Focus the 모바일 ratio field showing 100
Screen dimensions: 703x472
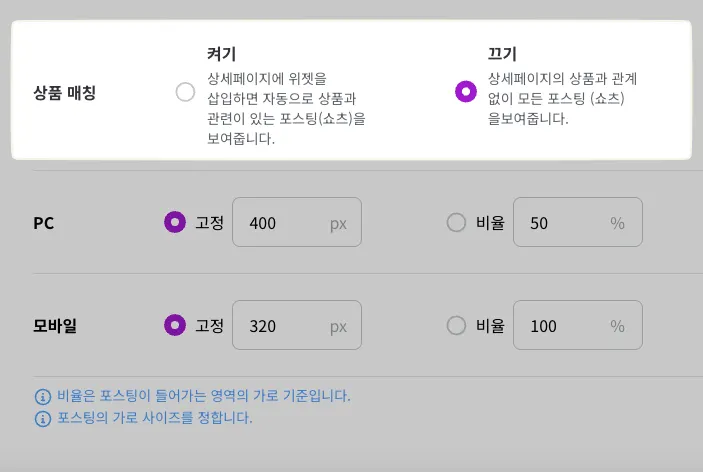tap(577, 326)
